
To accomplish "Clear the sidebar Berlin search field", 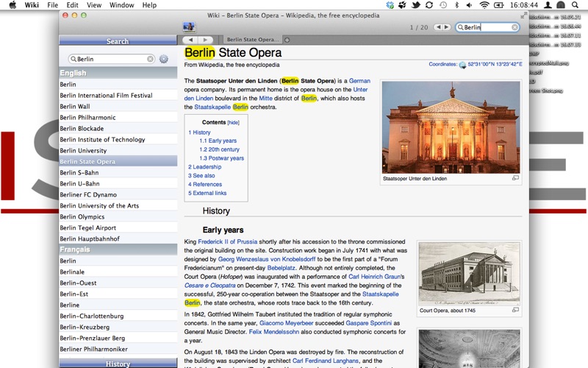I will 150,59.
